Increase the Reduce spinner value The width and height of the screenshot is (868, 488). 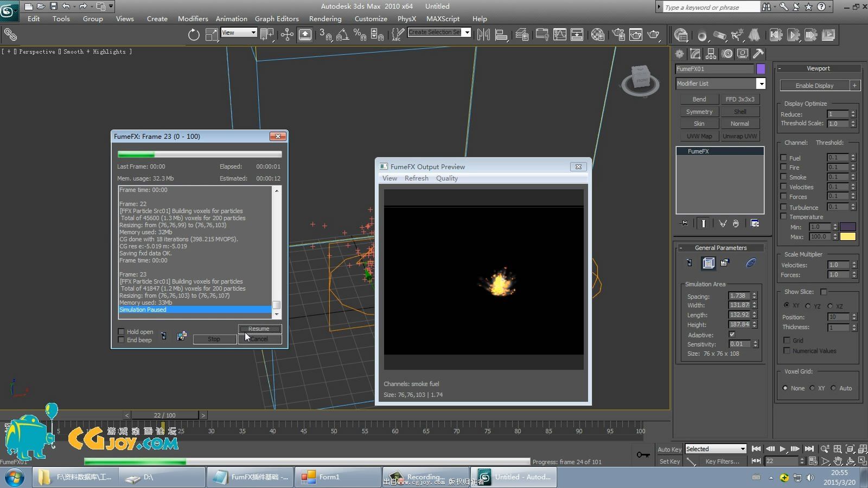pyautogui.click(x=853, y=112)
